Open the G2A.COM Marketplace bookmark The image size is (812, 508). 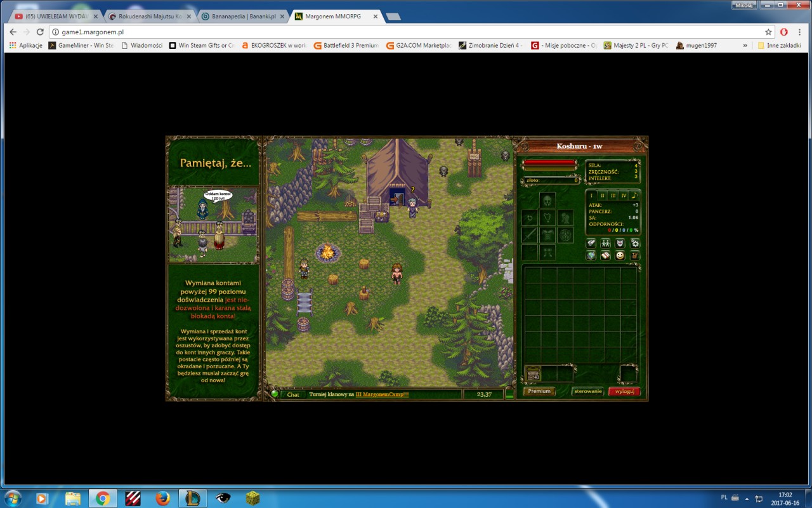tap(419, 46)
